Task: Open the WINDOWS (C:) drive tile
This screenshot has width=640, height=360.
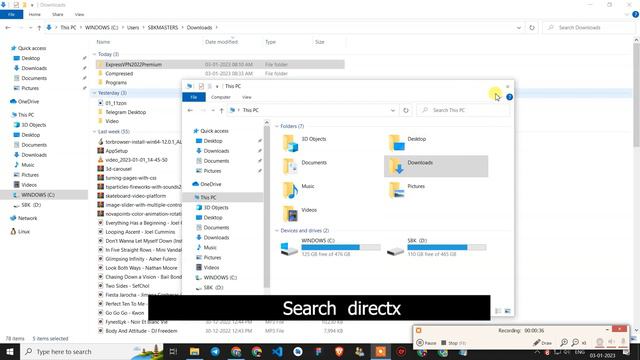Action: click(x=331, y=247)
